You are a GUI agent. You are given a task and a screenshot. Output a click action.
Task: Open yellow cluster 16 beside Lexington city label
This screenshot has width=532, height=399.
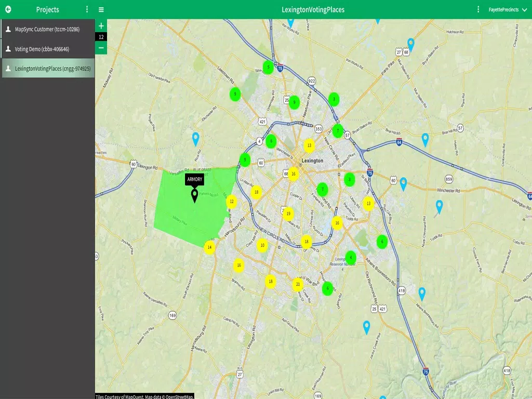(294, 174)
